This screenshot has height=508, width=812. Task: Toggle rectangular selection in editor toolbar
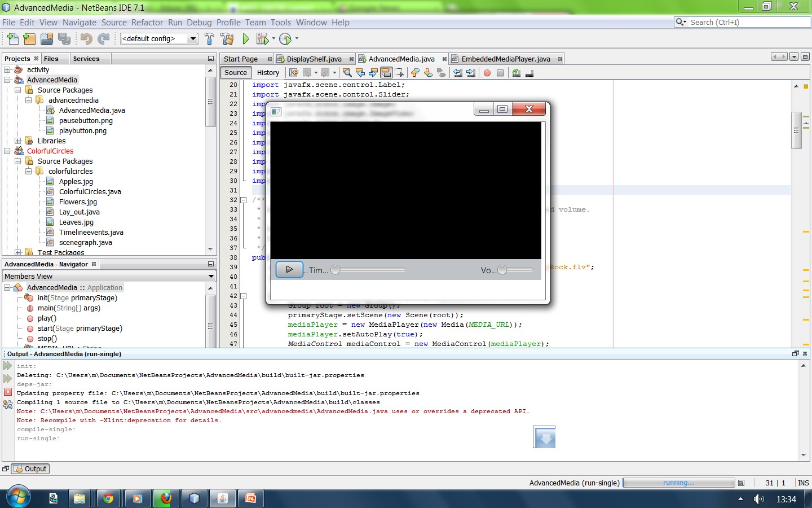click(399, 73)
